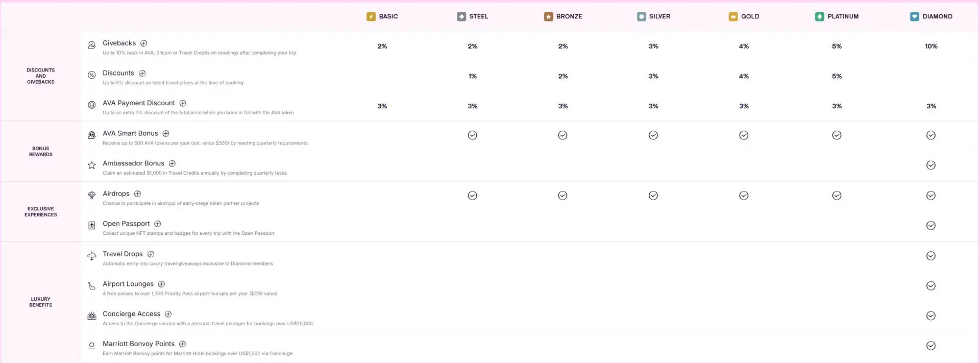Expand Marriott Bonvoy Points plus icon
Viewport: 980px width, 363px height.
click(x=182, y=344)
